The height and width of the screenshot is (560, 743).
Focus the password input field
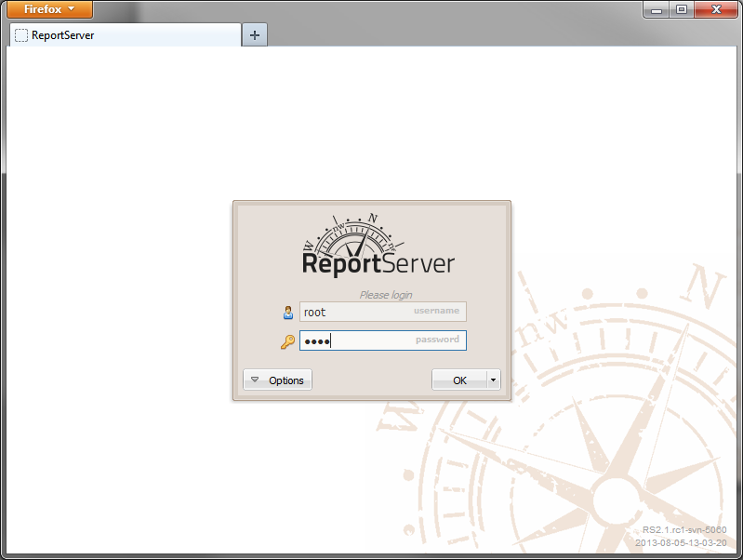tap(383, 340)
